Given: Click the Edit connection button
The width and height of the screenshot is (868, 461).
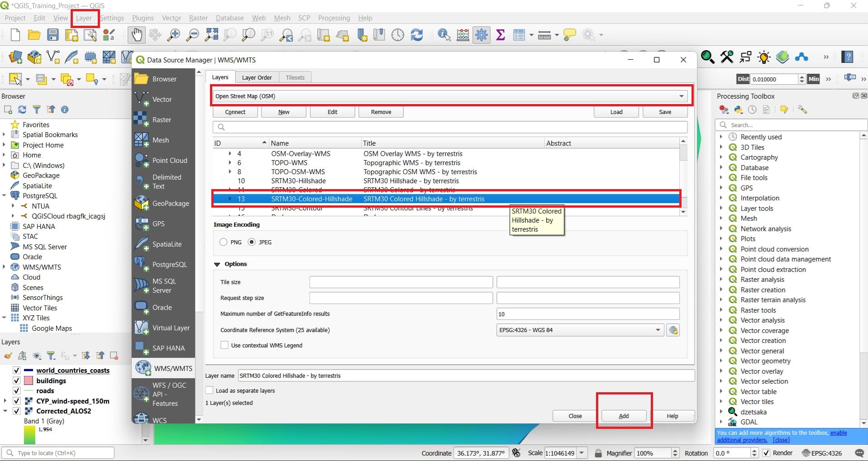Looking at the screenshot, I should pos(333,112).
